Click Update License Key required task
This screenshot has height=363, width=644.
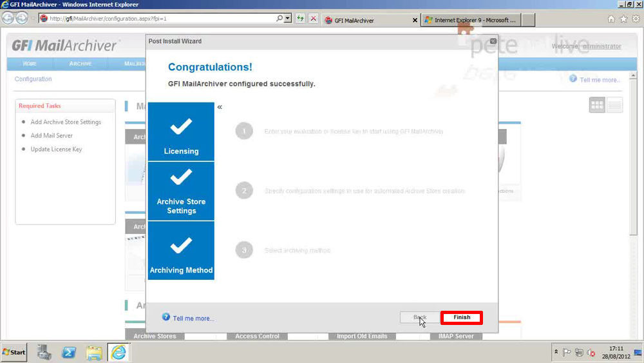[56, 149]
